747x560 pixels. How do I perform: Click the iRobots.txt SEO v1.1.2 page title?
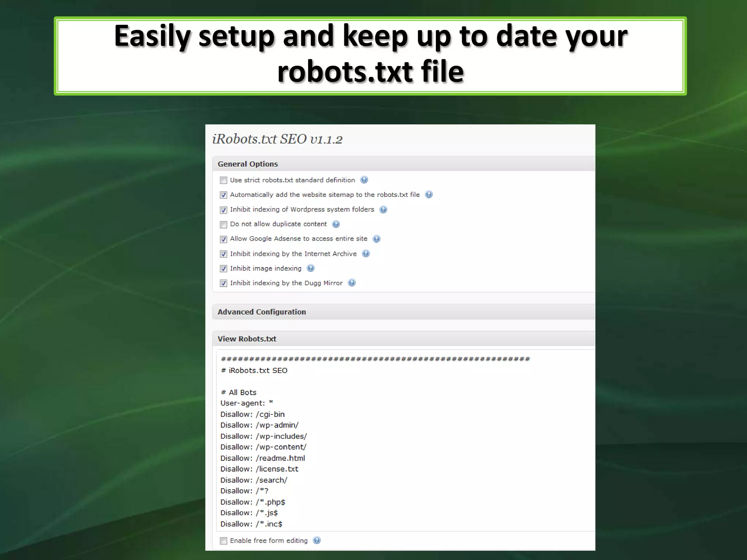click(277, 139)
